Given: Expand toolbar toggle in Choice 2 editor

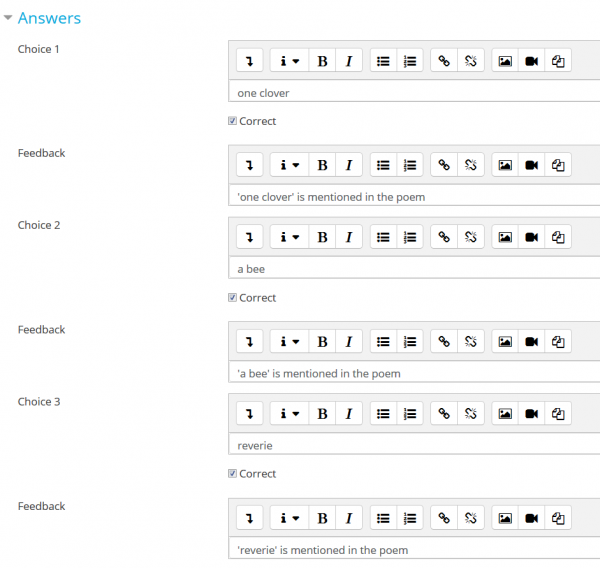Looking at the screenshot, I should (x=249, y=237).
